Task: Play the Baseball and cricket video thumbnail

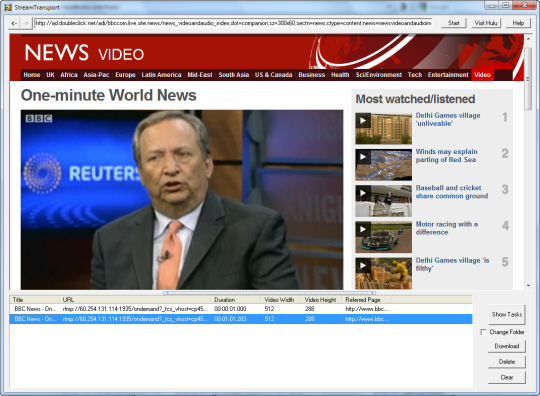Action: click(x=383, y=201)
